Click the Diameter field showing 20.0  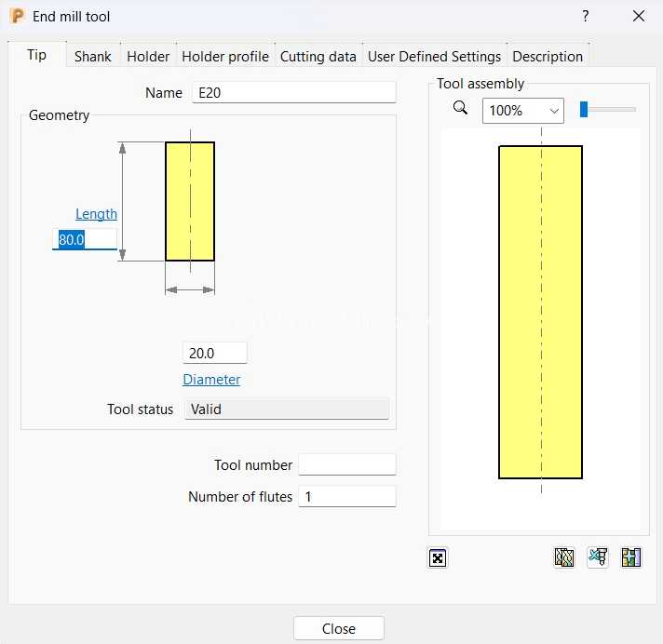click(215, 353)
